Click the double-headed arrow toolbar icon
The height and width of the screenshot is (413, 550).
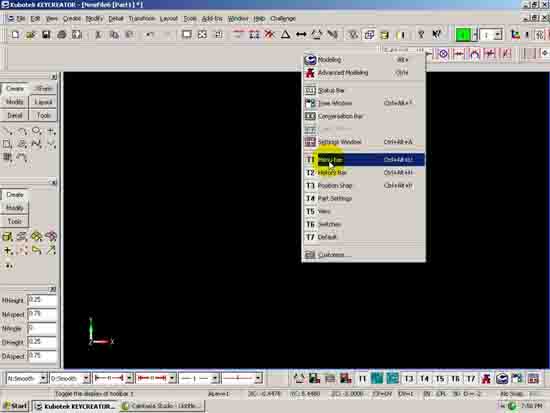(301, 34)
